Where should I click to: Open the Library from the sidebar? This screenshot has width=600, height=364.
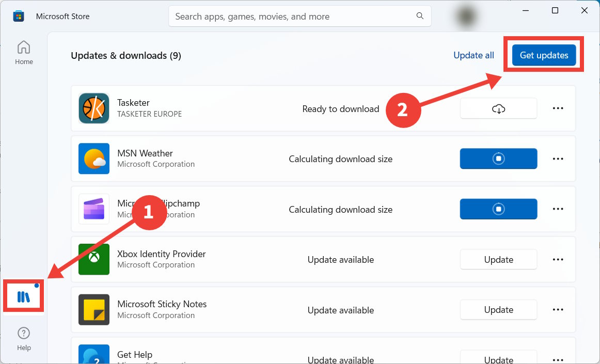[x=23, y=295]
